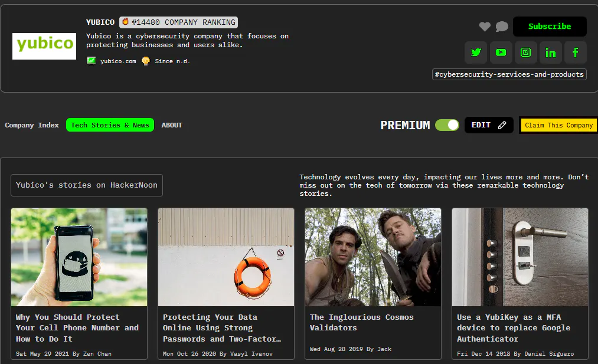
Task: Click the computer icon beside yubico.com
Action: tap(91, 61)
